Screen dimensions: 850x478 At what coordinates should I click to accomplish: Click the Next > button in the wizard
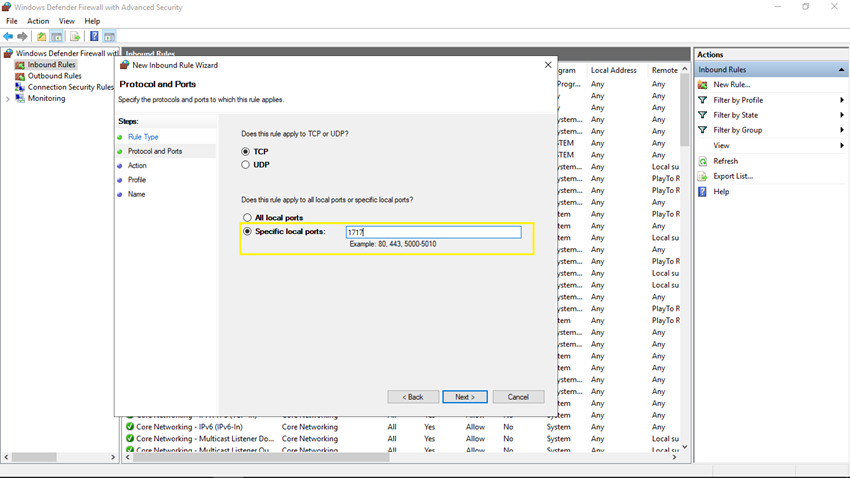pos(465,397)
